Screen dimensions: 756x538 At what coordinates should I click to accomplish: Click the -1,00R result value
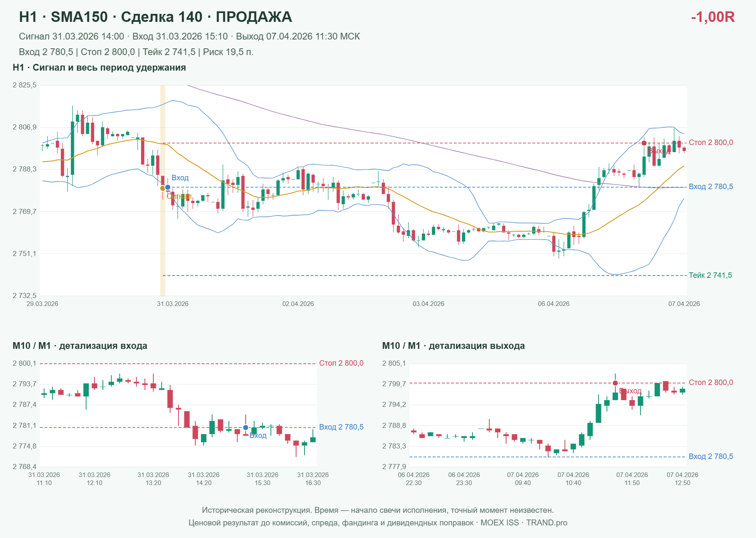click(x=713, y=17)
